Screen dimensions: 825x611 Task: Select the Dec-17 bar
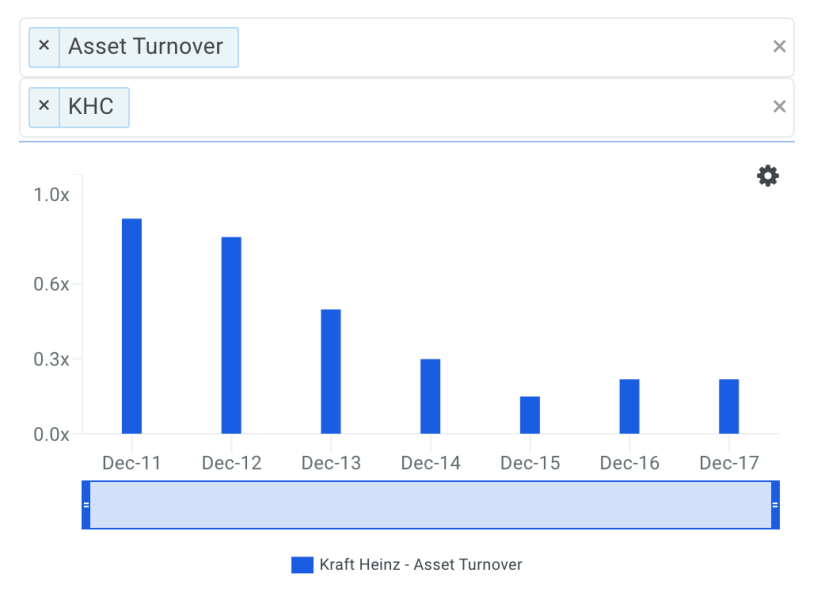pos(729,406)
